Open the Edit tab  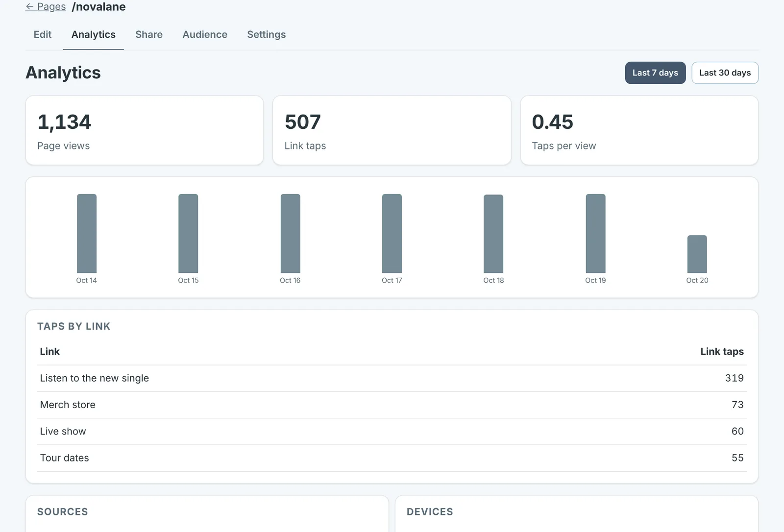pos(43,34)
